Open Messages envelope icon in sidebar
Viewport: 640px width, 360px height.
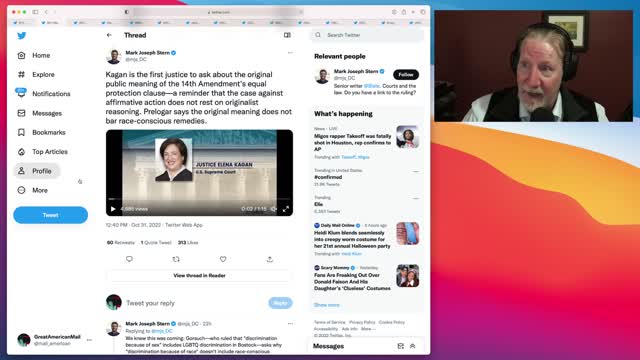(x=22, y=113)
